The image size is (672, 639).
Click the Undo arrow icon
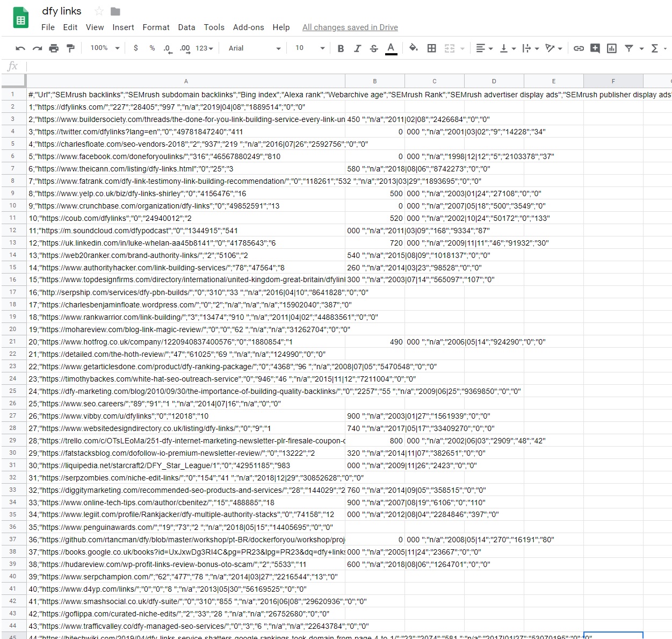(20, 48)
